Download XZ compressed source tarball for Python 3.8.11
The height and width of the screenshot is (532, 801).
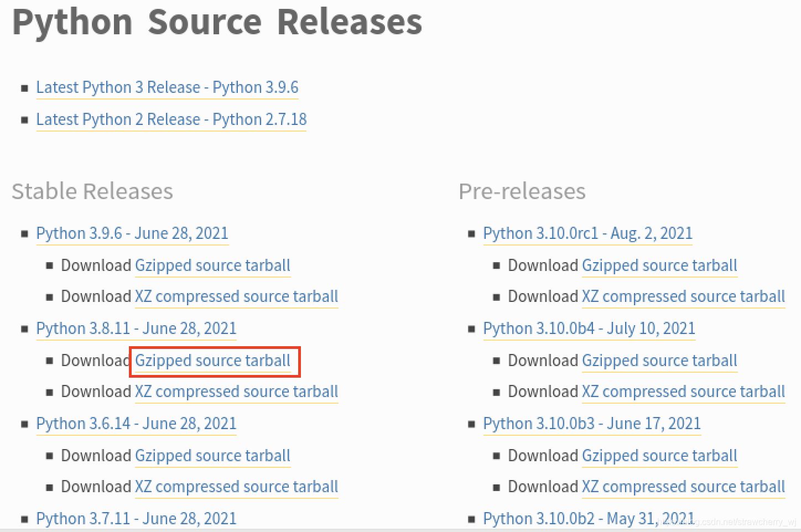point(237,392)
